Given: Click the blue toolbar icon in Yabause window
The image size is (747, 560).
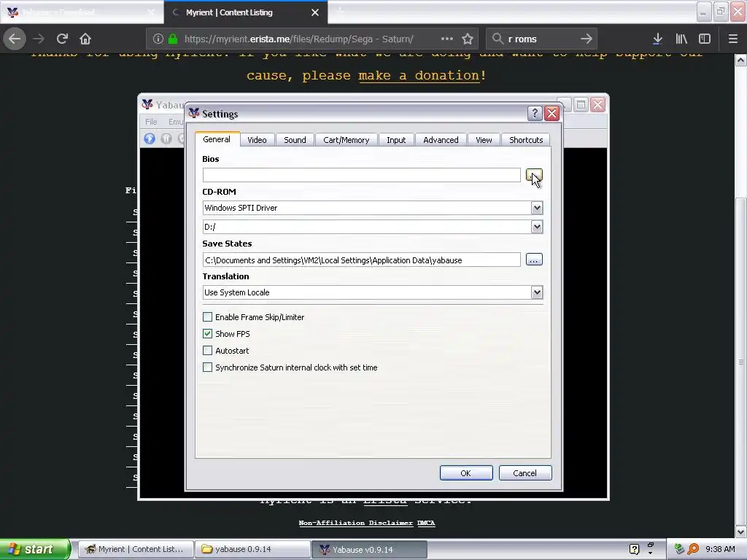Looking at the screenshot, I should (x=150, y=139).
